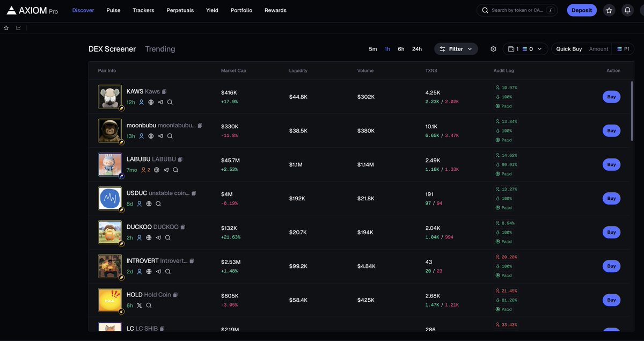Buy the DUCKOO token
This screenshot has width=644, height=341.
tap(611, 232)
